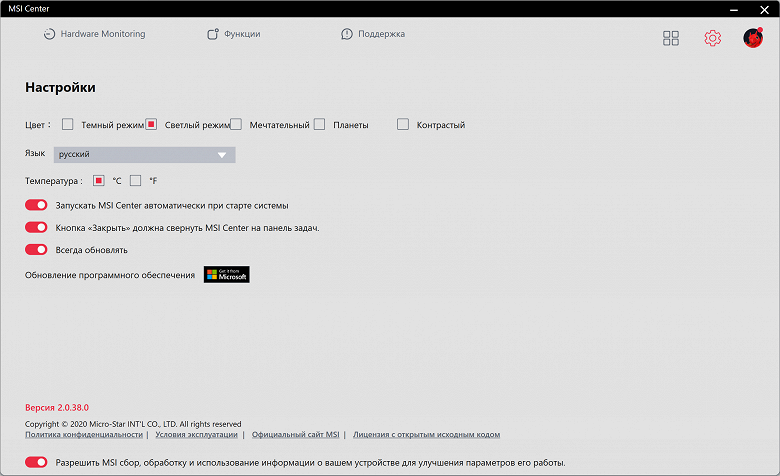Open the Условия эксплуатации link
Image resolution: width=780 pixels, height=476 pixels.
pos(196,435)
